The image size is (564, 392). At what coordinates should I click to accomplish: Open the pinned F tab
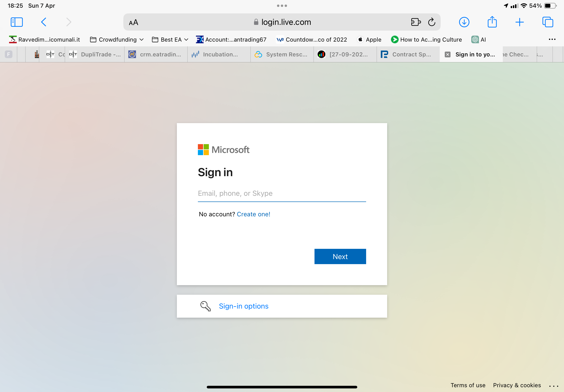(x=9, y=54)
